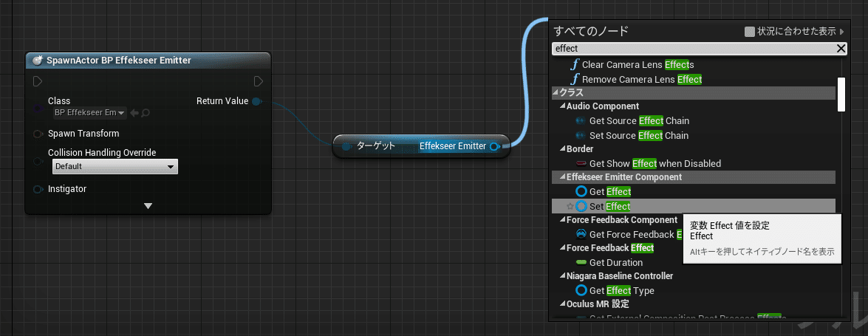
Task: Select Get Show Effect when Disabled
Action: tap(655, 163)
